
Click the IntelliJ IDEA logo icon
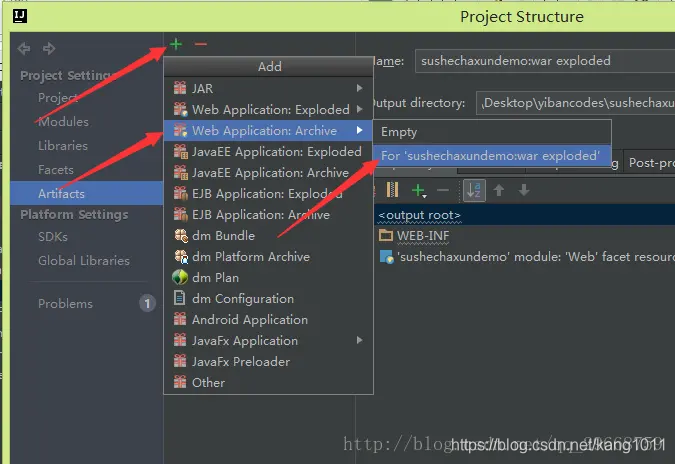point(20,16)
